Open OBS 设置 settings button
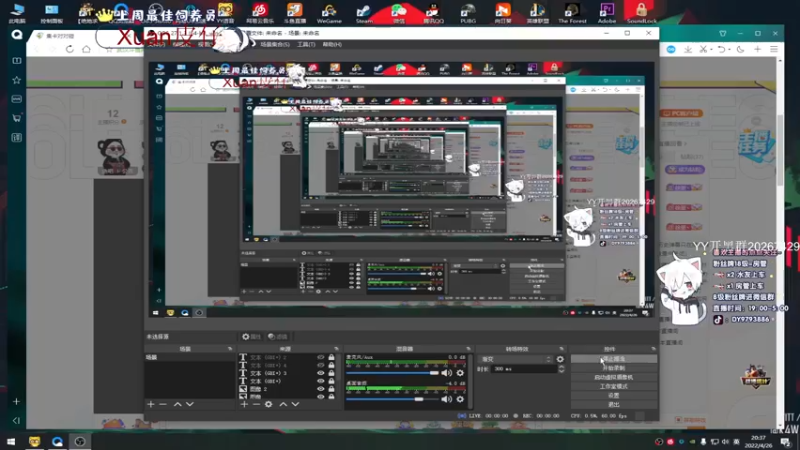The width and height of the screenshot is (800, 450). 614,395
